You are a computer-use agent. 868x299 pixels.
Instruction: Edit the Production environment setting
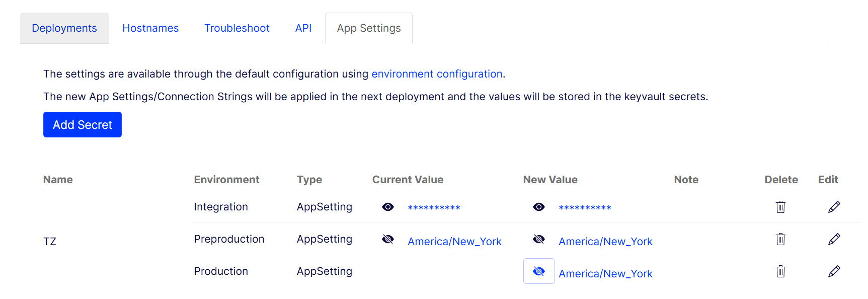pyautogui.click(x=834, y=271)
